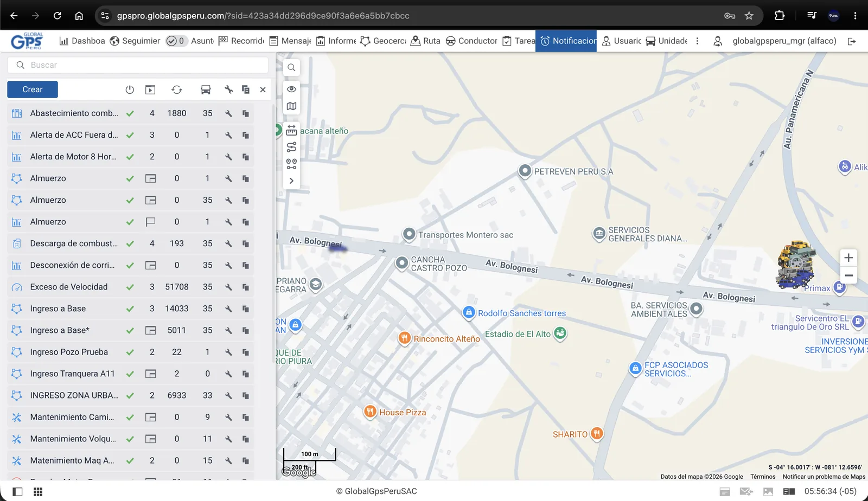This screenshot has height=501, width=868.
Task: Click the browser address bar URL
Action: pos(263,16)
